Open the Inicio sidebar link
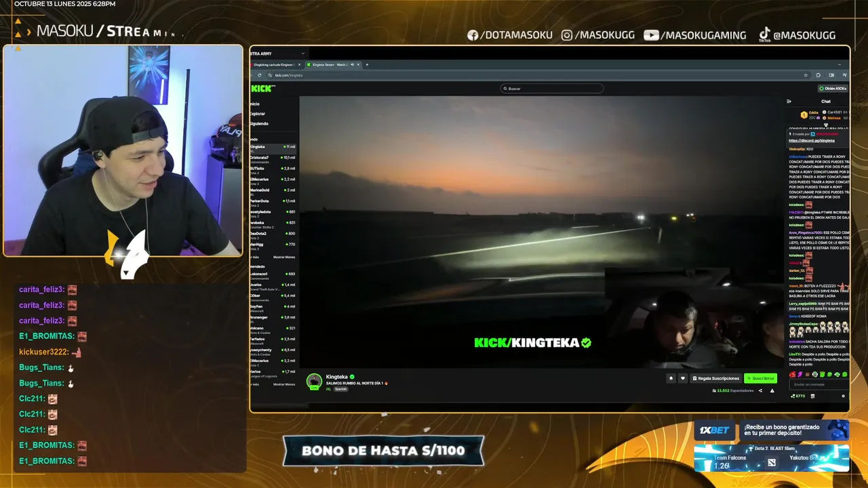The image size is (868, 488). click(255, 104)
